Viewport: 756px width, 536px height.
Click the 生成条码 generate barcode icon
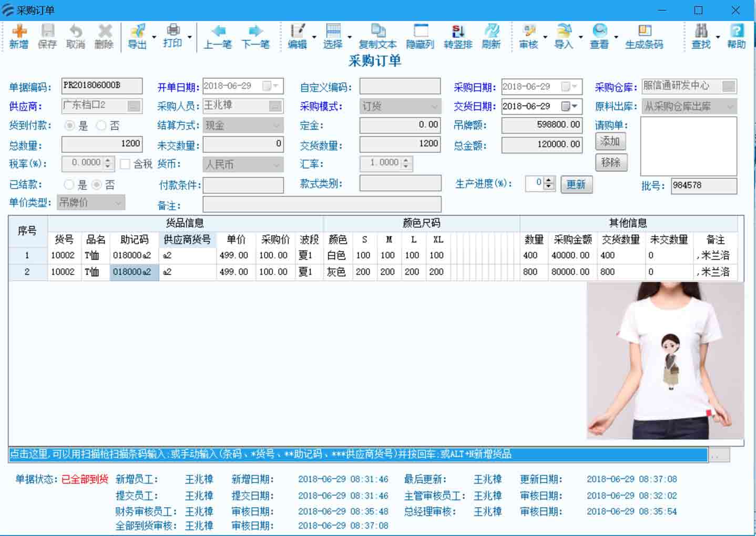coord(644,37)
